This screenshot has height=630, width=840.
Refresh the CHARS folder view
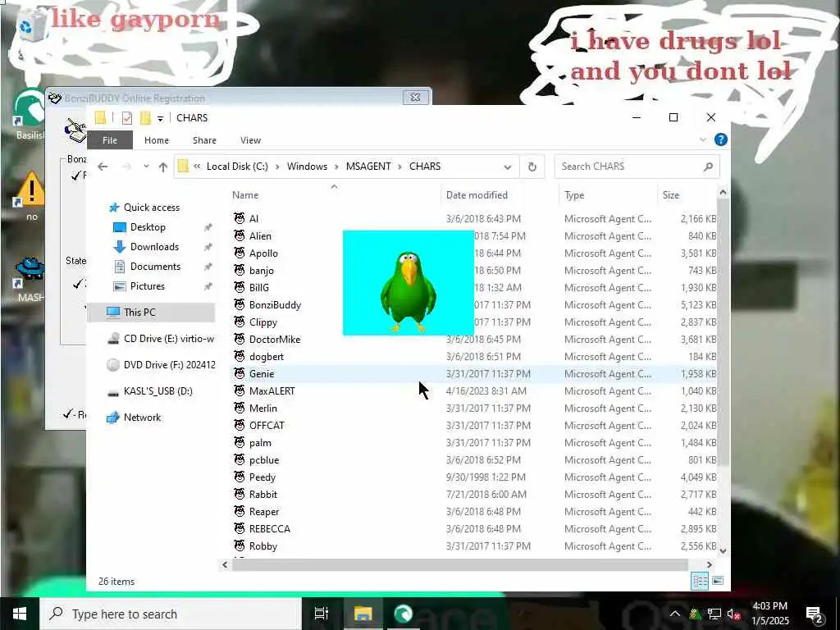coord(532,167)
